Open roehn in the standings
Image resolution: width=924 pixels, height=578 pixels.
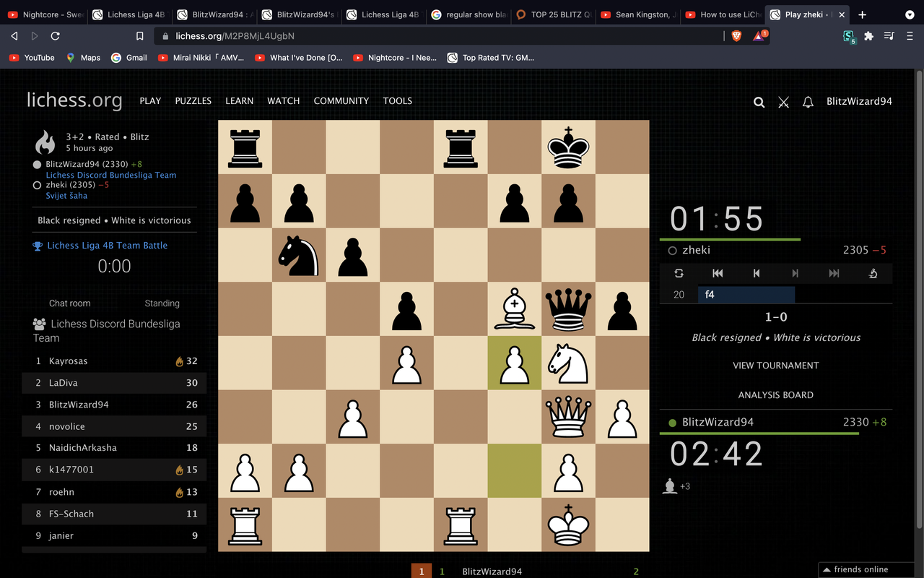click(62, 492)
